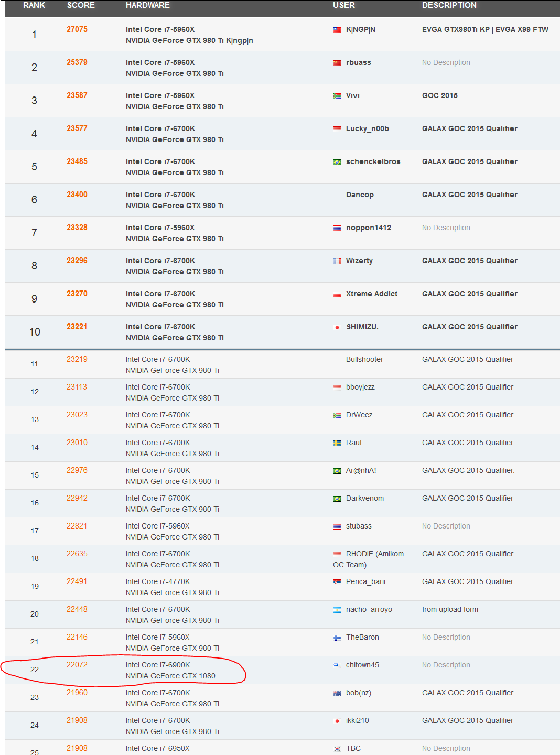560x755 pixels.
Task: Click rank number 1 cell
Action: pos(34,35)
